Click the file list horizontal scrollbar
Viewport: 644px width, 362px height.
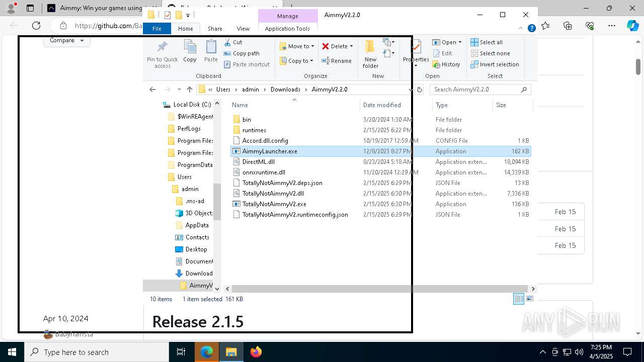380,289
